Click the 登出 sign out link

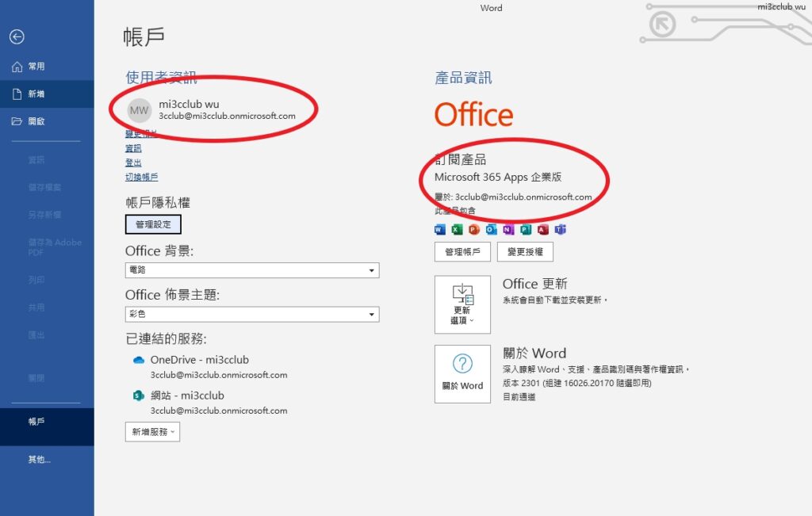133,162
